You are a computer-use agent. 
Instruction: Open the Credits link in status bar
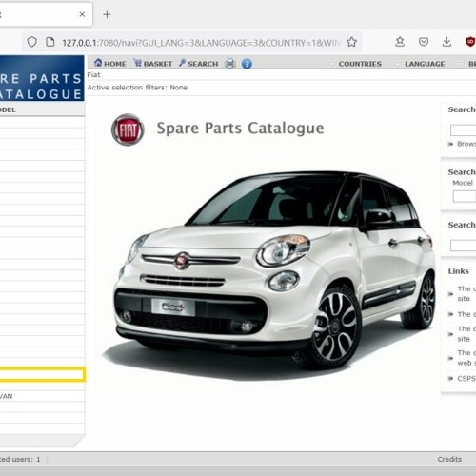click(449, 459)
